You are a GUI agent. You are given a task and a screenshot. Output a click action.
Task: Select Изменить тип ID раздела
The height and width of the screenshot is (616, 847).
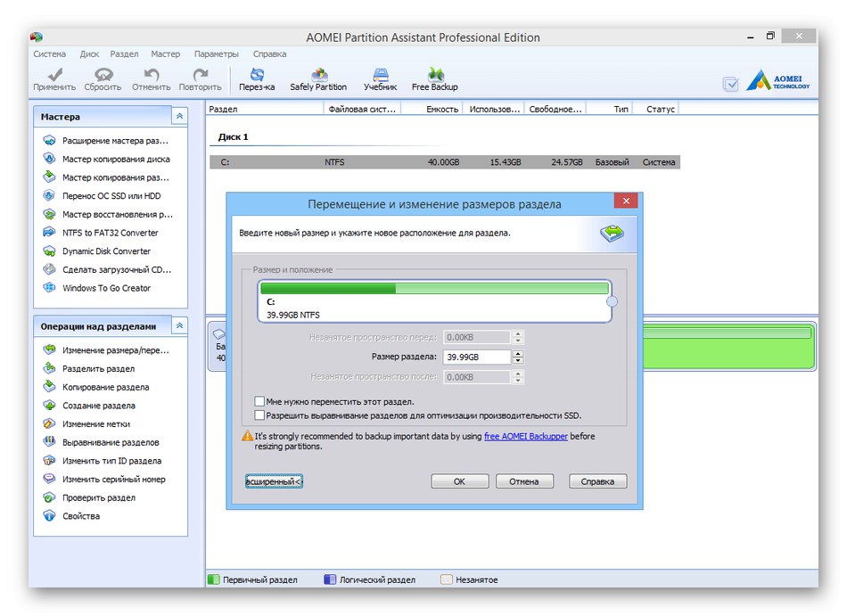(x=103, y=461)
